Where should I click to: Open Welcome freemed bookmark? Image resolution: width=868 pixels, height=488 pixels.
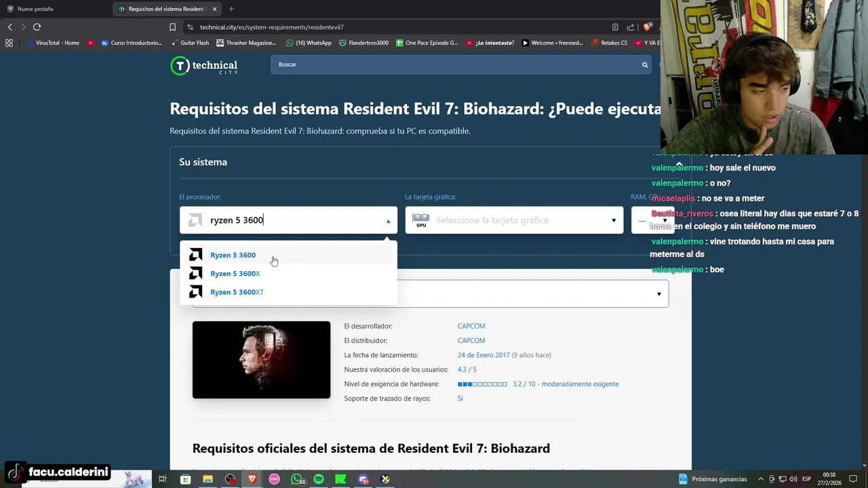point(552,43)
